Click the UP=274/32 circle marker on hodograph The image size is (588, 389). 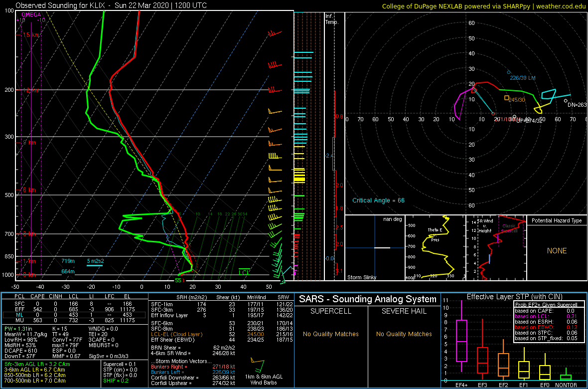[x=515, y=117]
